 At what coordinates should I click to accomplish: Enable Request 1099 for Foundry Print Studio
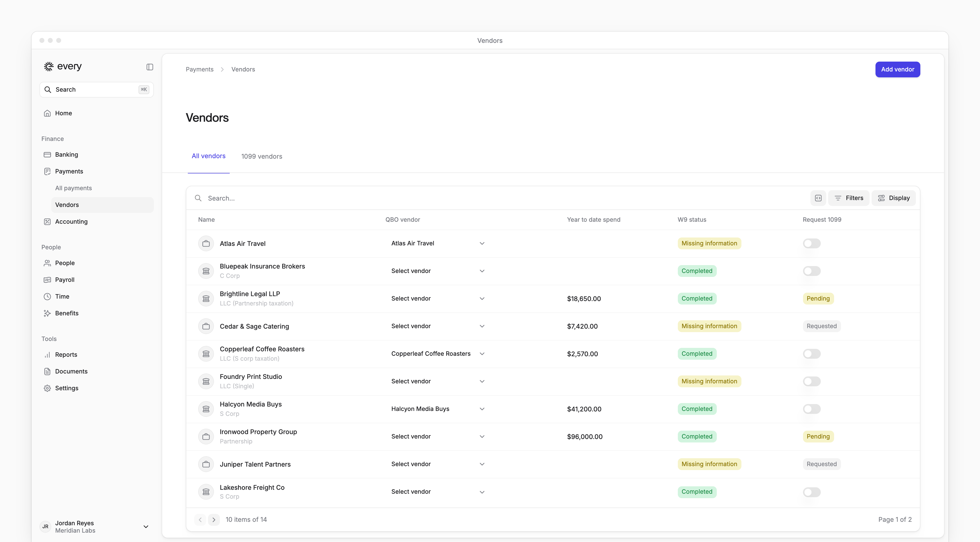(x=811, y=381)
